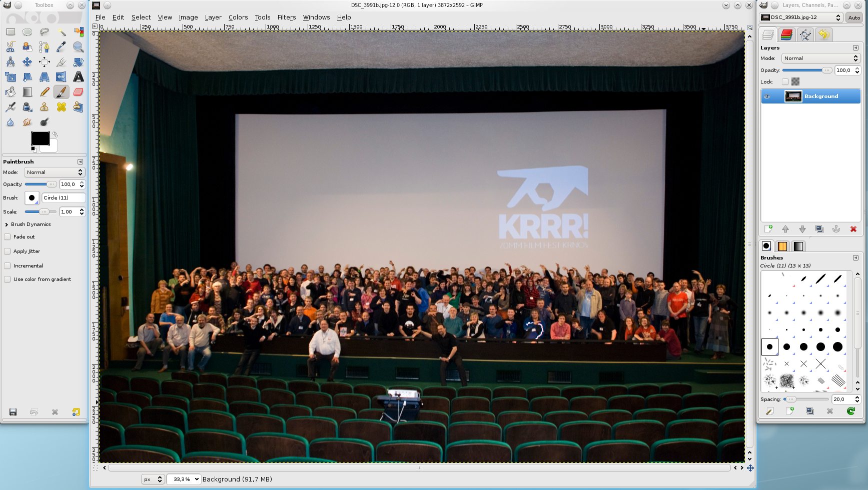
Task: Open the Layer menu
Action: click(x=213, y=17)
